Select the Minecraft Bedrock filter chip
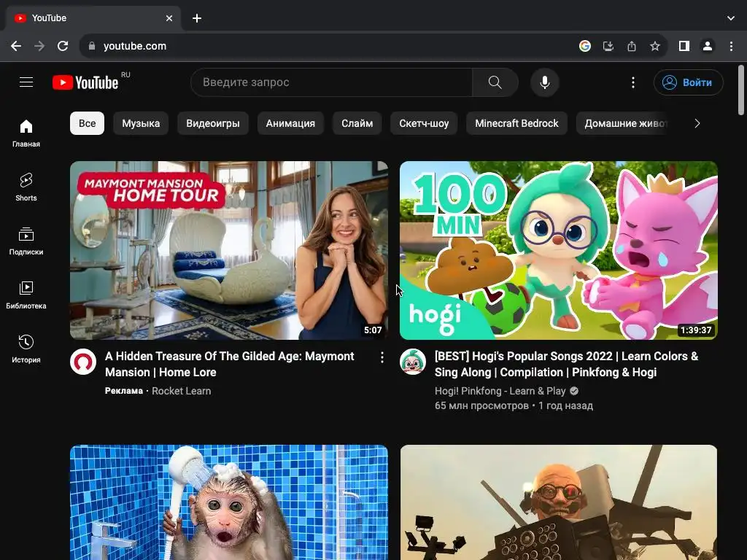 click(517, 123)
